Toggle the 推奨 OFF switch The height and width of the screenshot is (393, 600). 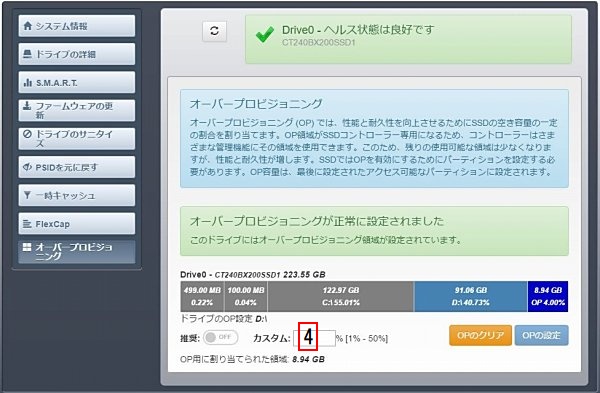tap(220, 338)
